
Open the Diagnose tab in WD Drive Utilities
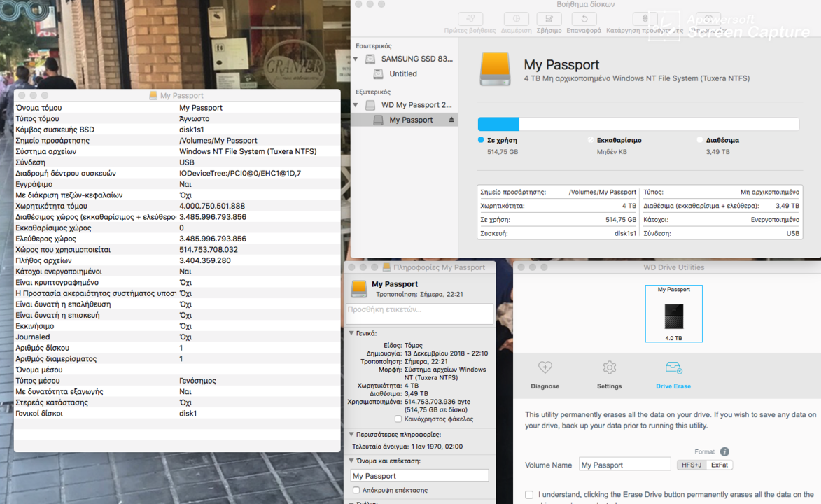545,374
